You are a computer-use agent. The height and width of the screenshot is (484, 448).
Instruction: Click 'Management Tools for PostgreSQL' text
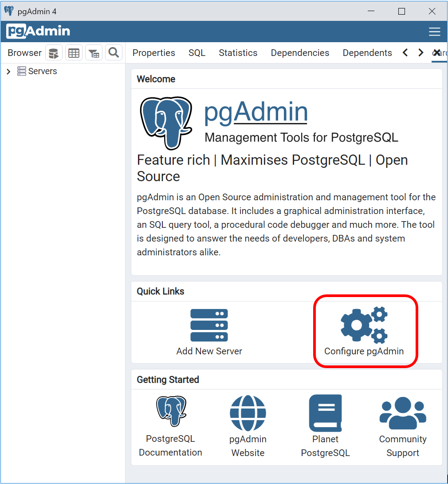[301, 137]
